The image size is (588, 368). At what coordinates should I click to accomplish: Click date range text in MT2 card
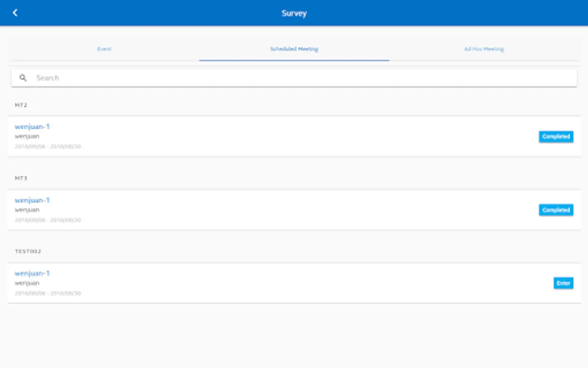(48, 146)
